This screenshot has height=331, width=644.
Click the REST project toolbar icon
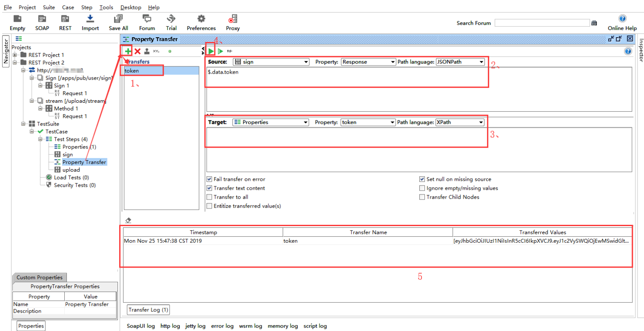point(65,19)
